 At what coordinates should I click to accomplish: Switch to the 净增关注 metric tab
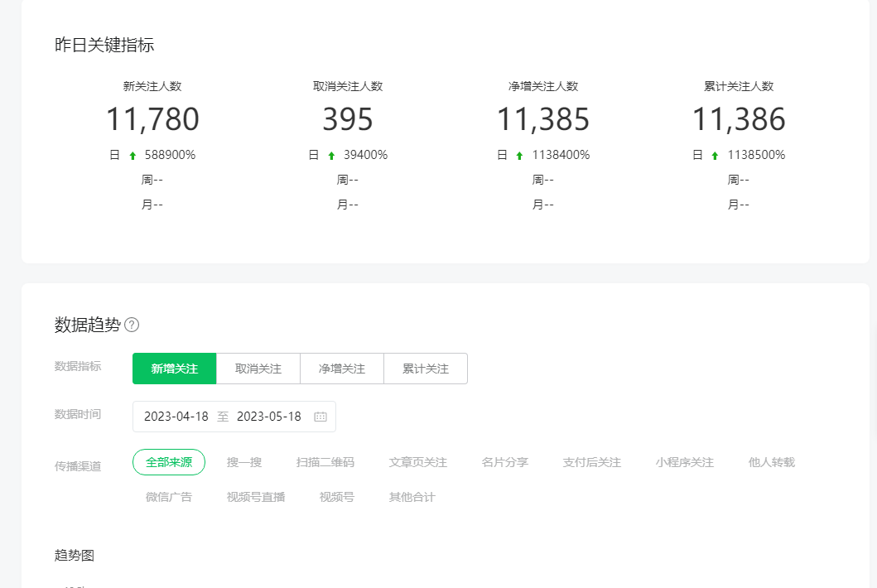tap(342, 369)
